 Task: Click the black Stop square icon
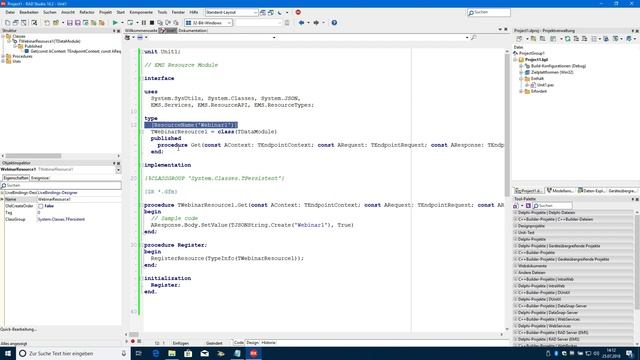(x=152, y=23)
